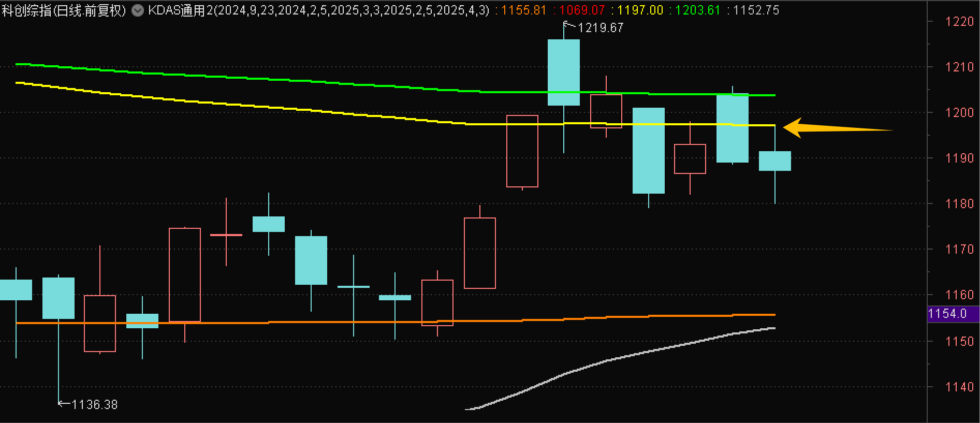Image resolution: width=980 pixels, height=423 pixels.
Task: Click the 1200 price axis label
Action: tap(960, 113)
